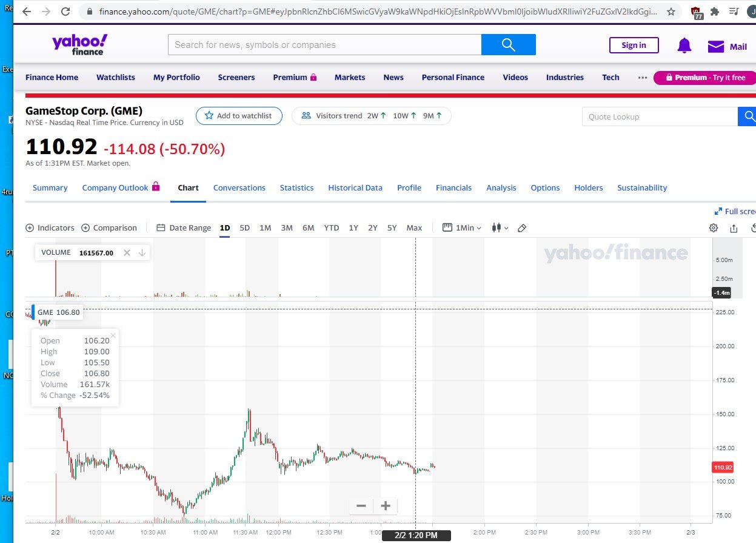
Task: Open the Visitors trend pill
Action: [x=372, y=116]
